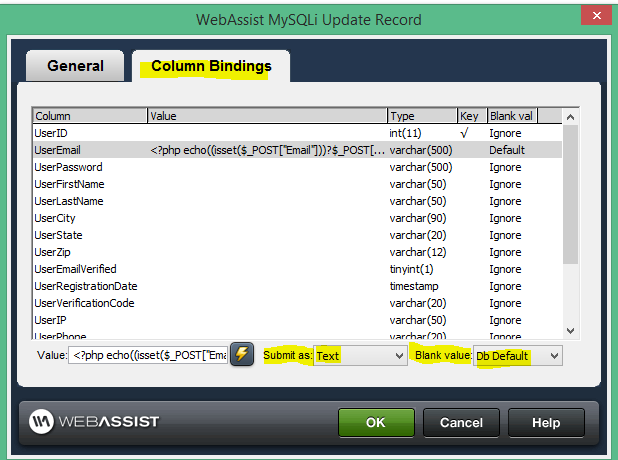The height and width of the screenshot is (460, 618).
Task: Open the Blank value dropdown
Action: pos(517,356)
